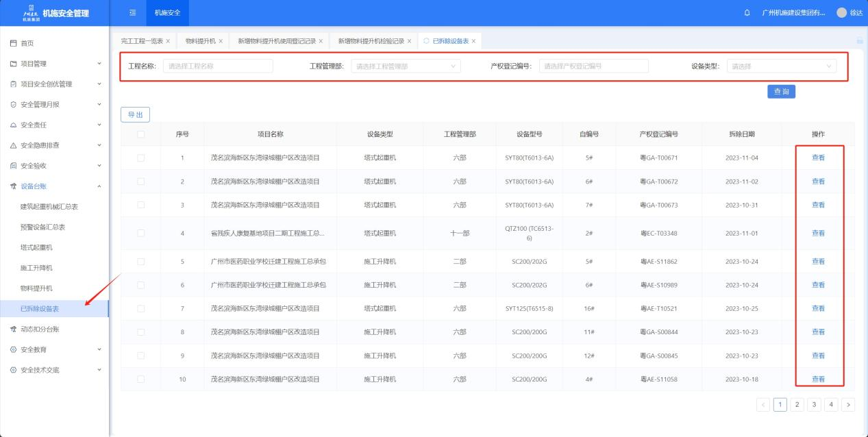
Task: Click the 导出 export button
Action: (135, 115)
